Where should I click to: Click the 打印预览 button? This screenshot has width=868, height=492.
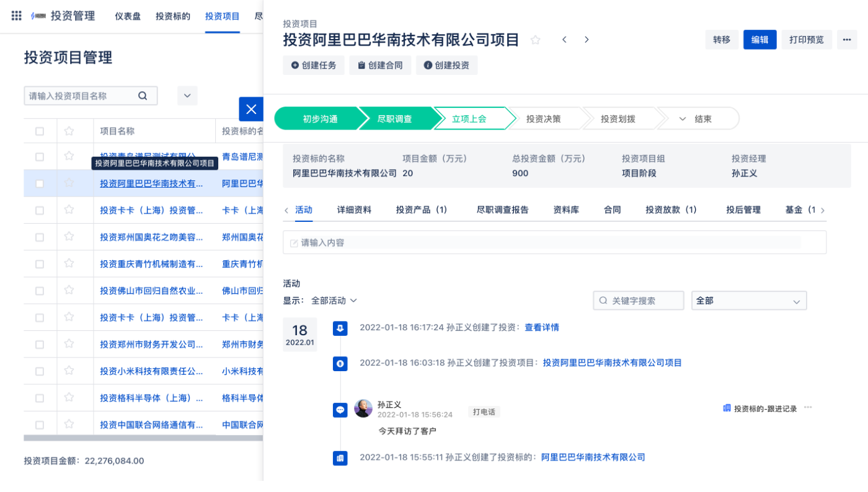click(807, 40)
